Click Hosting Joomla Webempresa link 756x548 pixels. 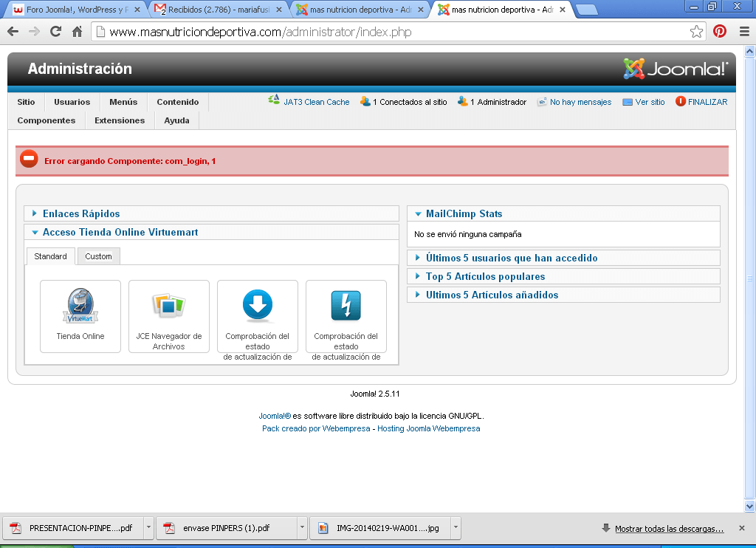pos(429,428)
